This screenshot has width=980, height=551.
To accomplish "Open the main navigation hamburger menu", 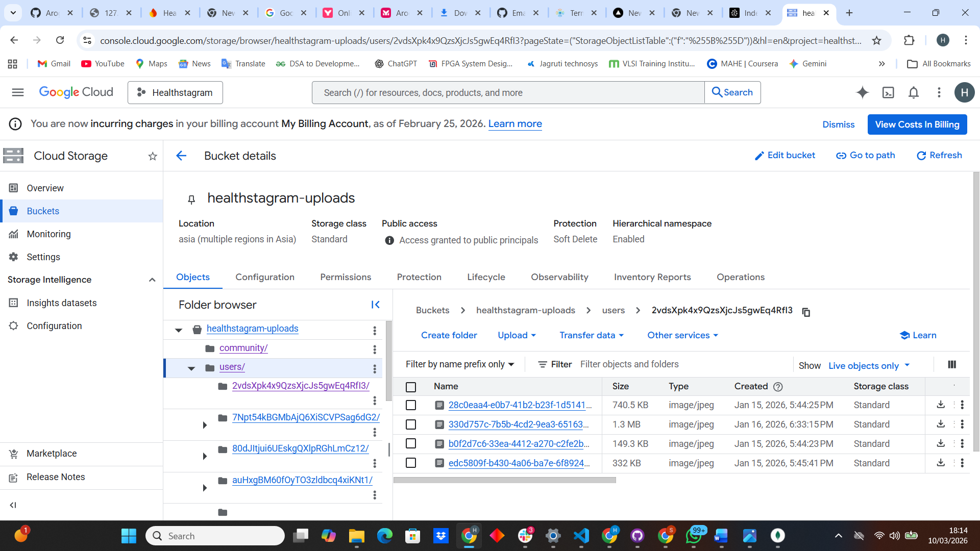I will pyautogui.click(x=18, y=92).
